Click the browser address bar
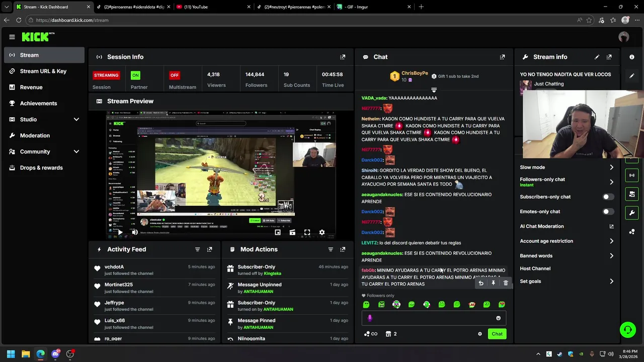 tap(302, 20)
